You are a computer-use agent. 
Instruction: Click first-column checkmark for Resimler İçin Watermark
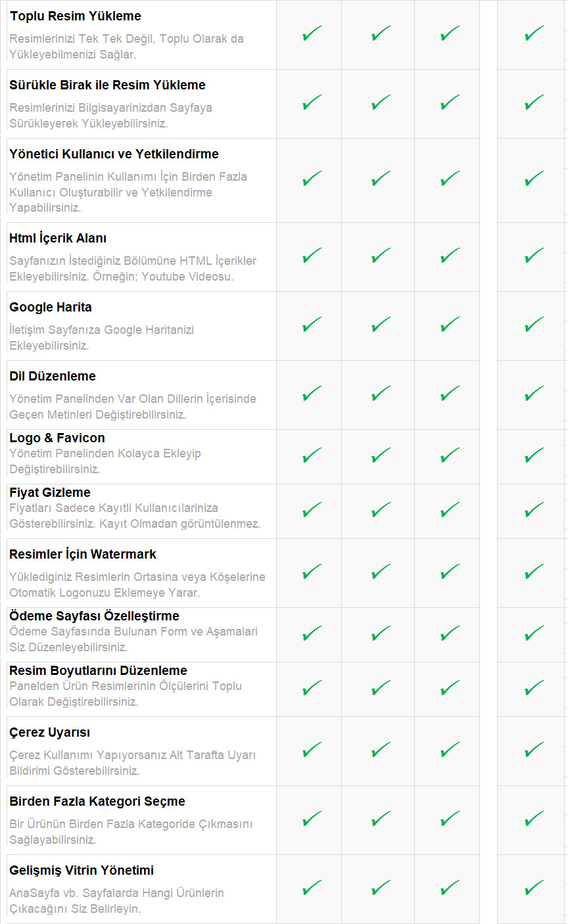click(312, 572)
